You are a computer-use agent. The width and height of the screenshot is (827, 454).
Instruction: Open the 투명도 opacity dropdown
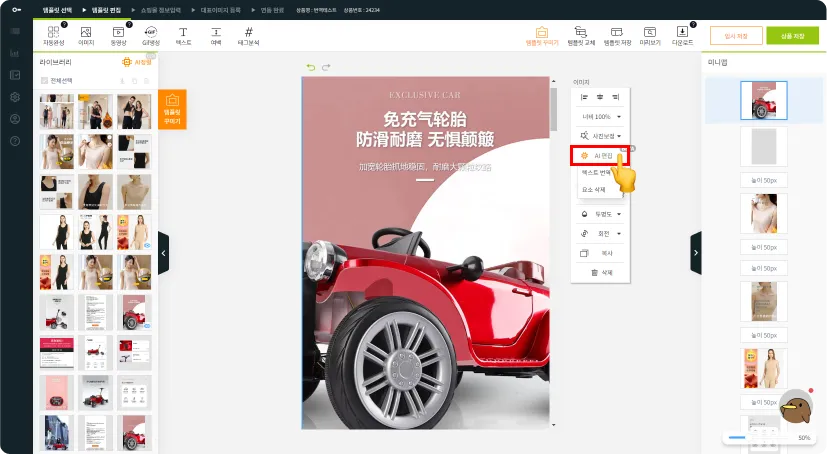coord(601,214)
